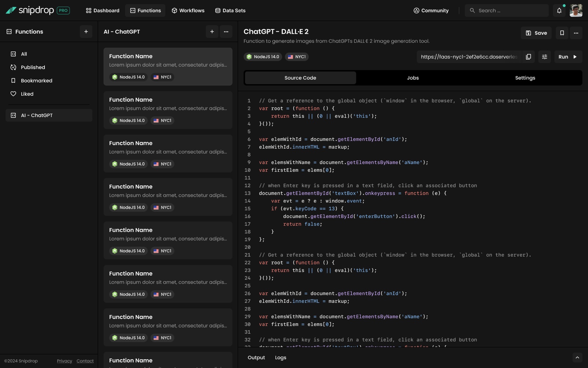Show the Output tab
The width and height of the screenshot is (588, 368).
256,358
